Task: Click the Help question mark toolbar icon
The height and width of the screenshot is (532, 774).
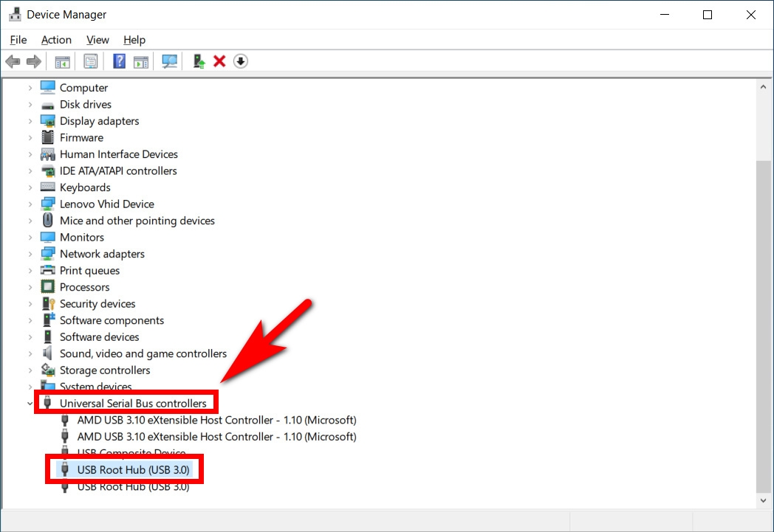Action: click(x=119, y=61)
